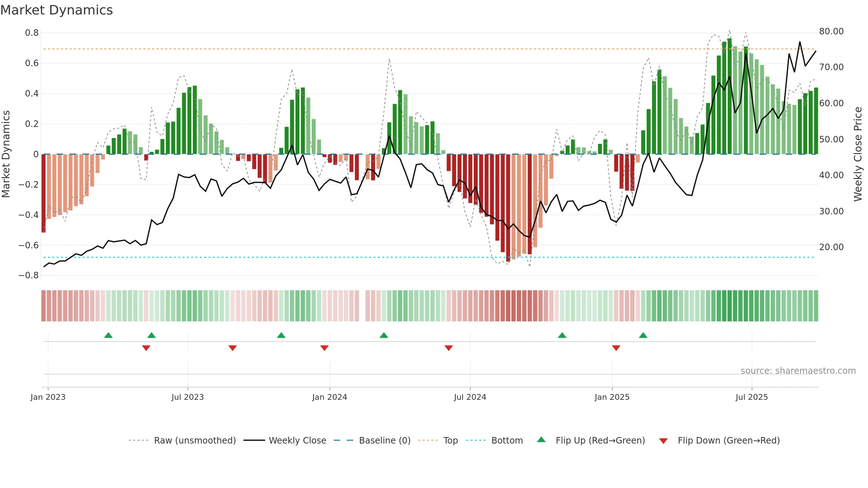868x488 pixels.
Task: Click the 20.00 price axis label
Action: [831, 247]
